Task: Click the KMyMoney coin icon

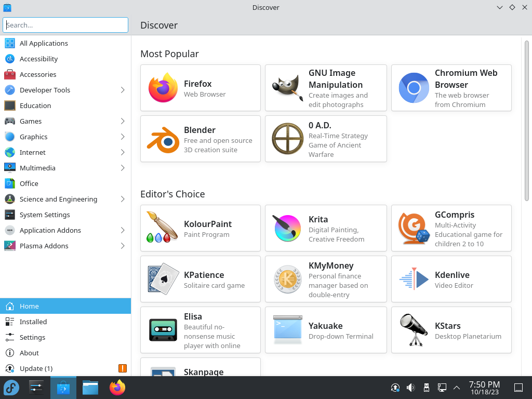Action: pyautogui.click(x=288, y=279)
